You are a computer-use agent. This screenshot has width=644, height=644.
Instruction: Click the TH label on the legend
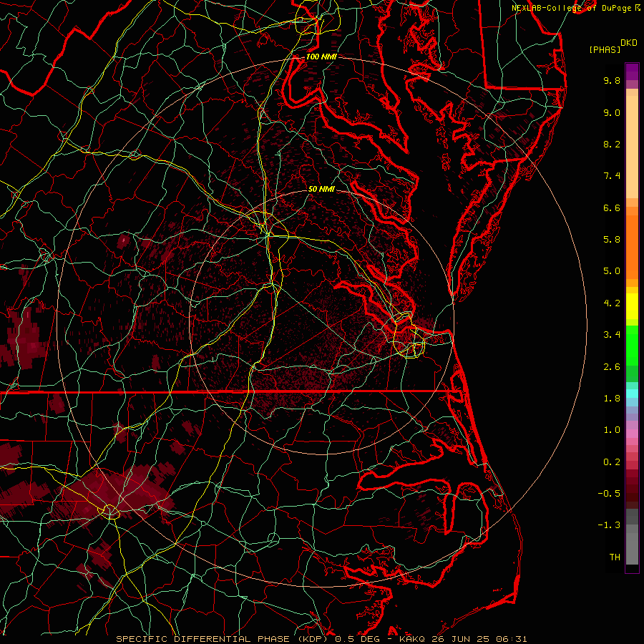pos(615,557)
